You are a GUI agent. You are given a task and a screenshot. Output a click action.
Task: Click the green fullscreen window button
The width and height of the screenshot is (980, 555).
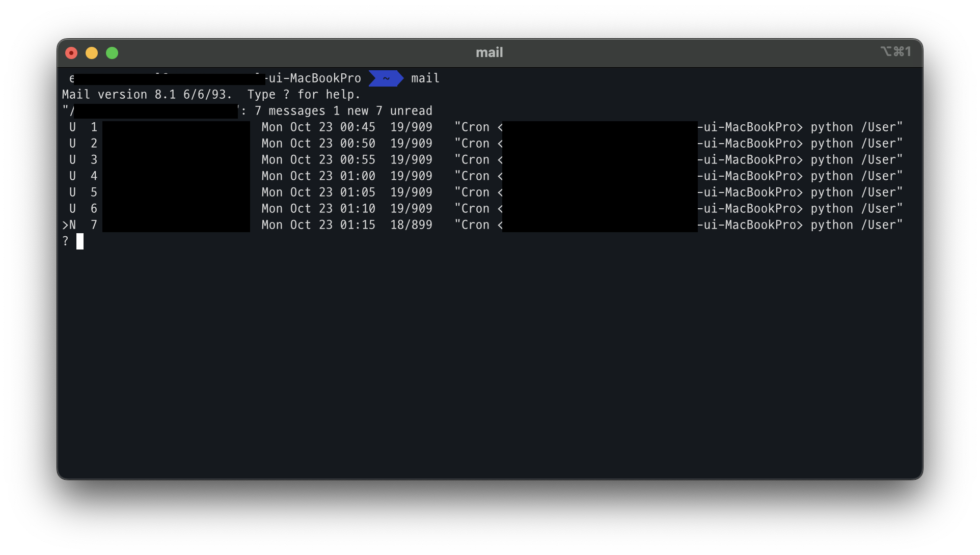point(112,53)
